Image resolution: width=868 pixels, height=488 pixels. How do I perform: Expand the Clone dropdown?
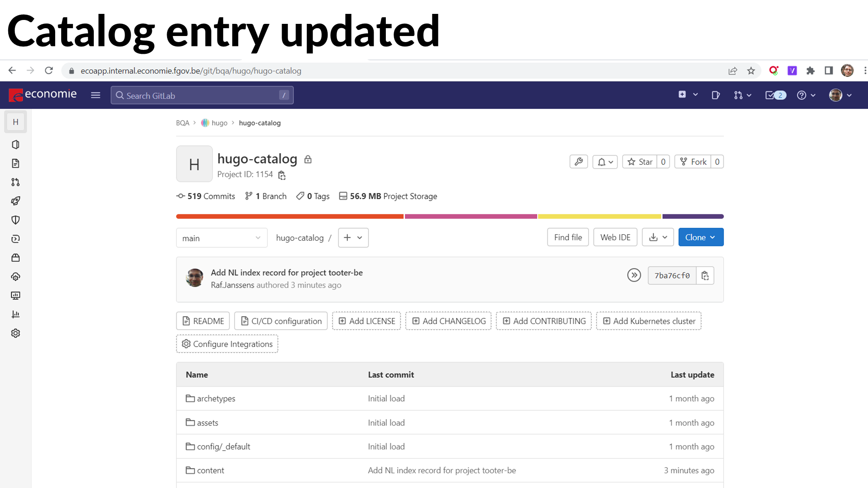pos(700,237)
